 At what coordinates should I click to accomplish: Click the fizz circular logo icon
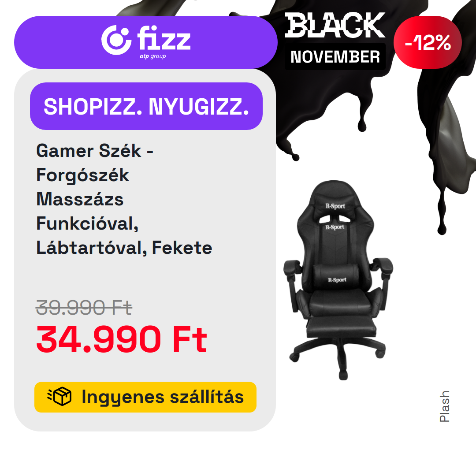[x=116, y=40]
